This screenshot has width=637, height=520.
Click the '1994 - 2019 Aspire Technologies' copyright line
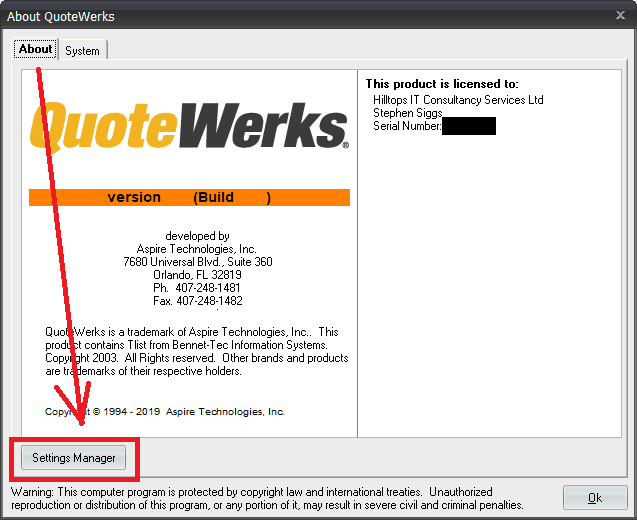click(165, 412)
